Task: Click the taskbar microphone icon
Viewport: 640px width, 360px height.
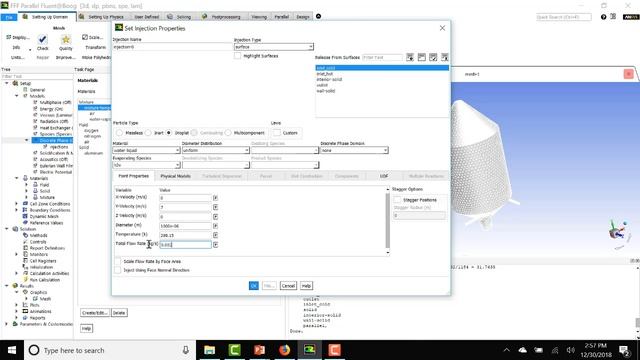Action: pos(186,350)
